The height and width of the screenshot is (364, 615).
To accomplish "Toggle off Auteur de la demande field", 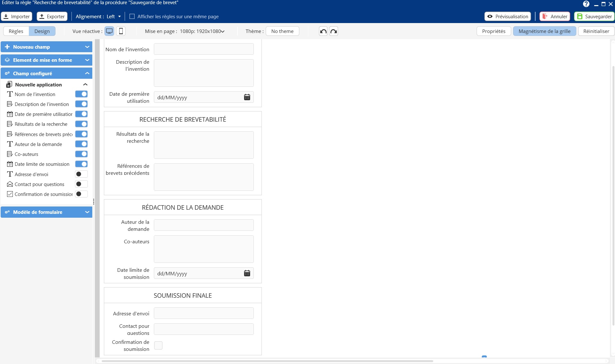I will (81, 144).
